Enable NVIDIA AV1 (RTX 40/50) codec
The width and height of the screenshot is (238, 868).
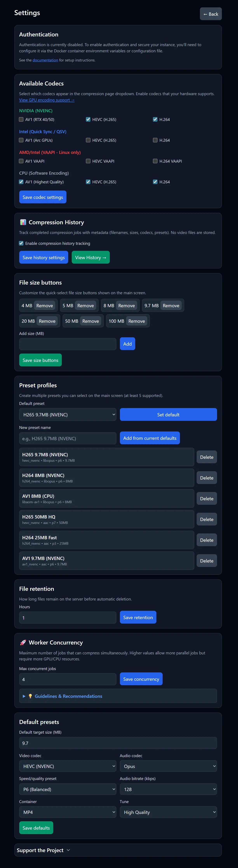[x=21, y=119]
